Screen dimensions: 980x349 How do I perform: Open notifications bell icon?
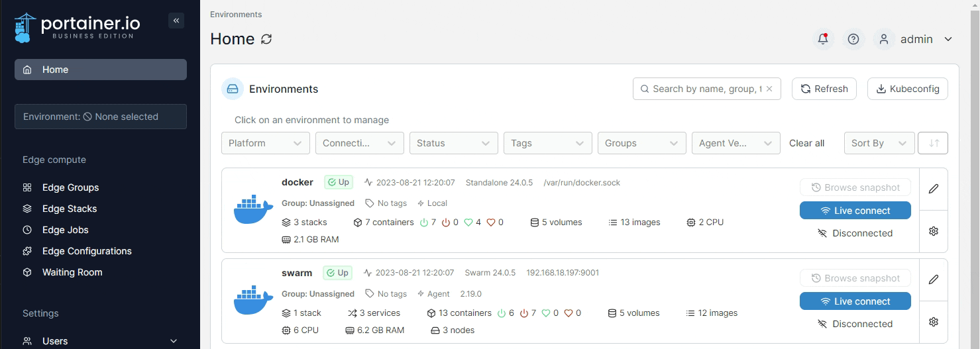[x=823, y=39]
